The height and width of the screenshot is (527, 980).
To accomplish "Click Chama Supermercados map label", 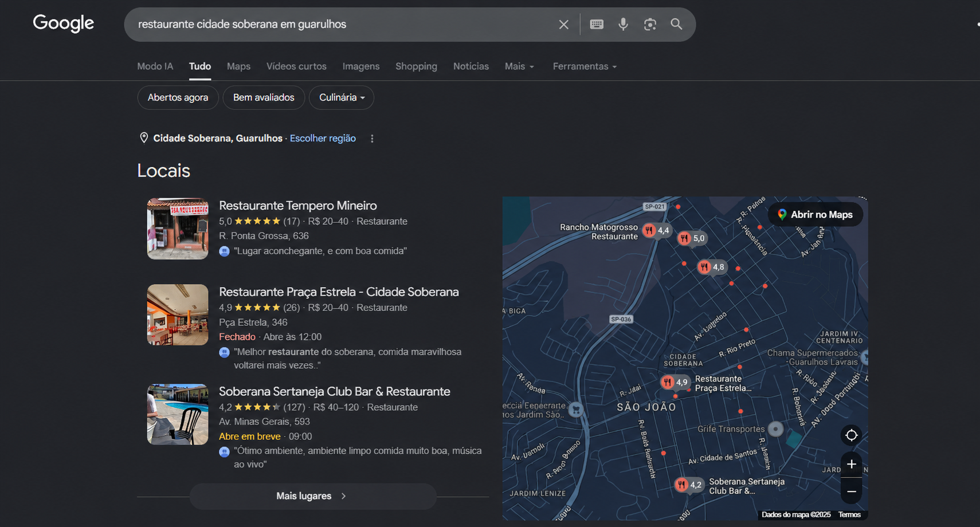I will [x=813, y=357].
